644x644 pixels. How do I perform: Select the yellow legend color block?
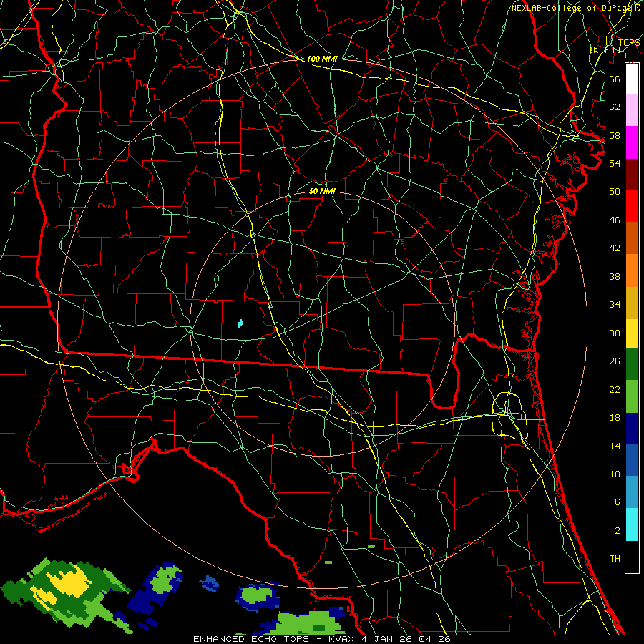click(632, 333)
